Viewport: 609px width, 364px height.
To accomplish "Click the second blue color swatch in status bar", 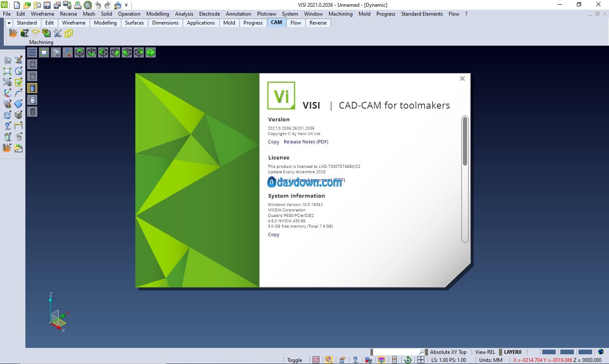I will [x=567, y=352].
